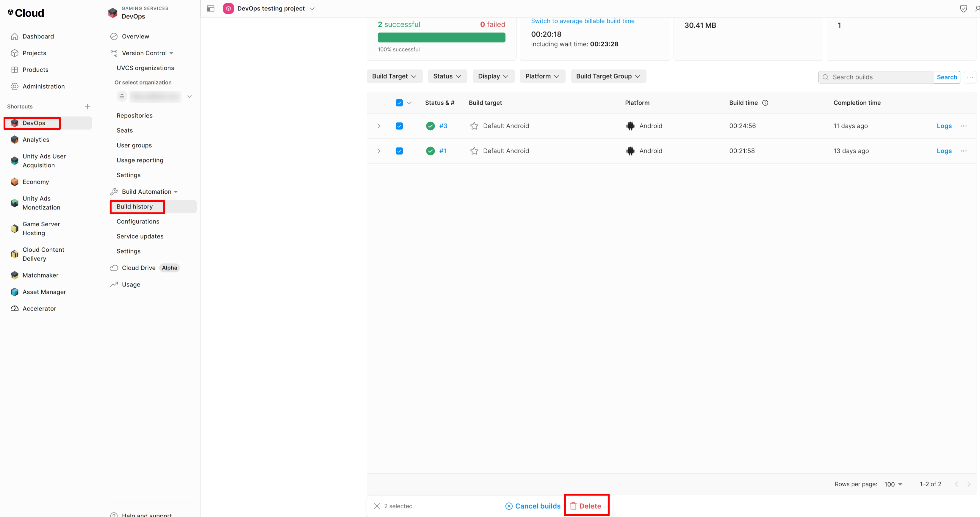980x517 pixels.
Task: Click the Build time info icon
Action: point(765,103)
